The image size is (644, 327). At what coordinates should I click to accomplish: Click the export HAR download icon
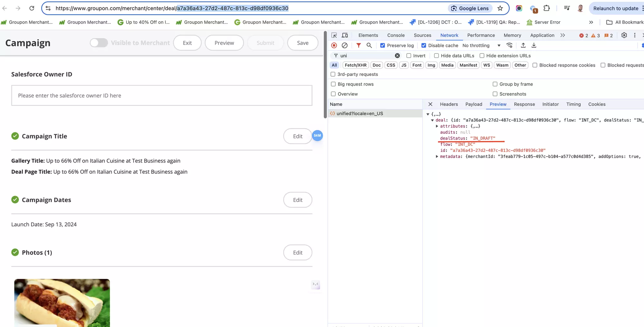tap(534, 45)
